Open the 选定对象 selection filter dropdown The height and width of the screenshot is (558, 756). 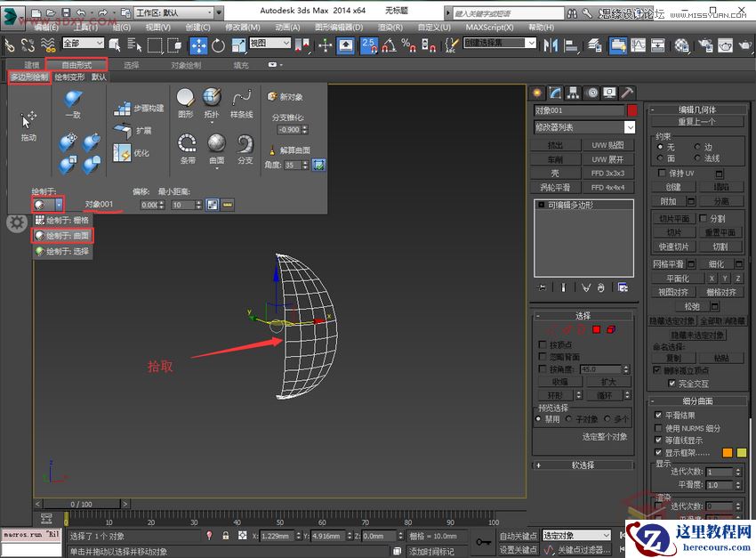pos(574,536)
